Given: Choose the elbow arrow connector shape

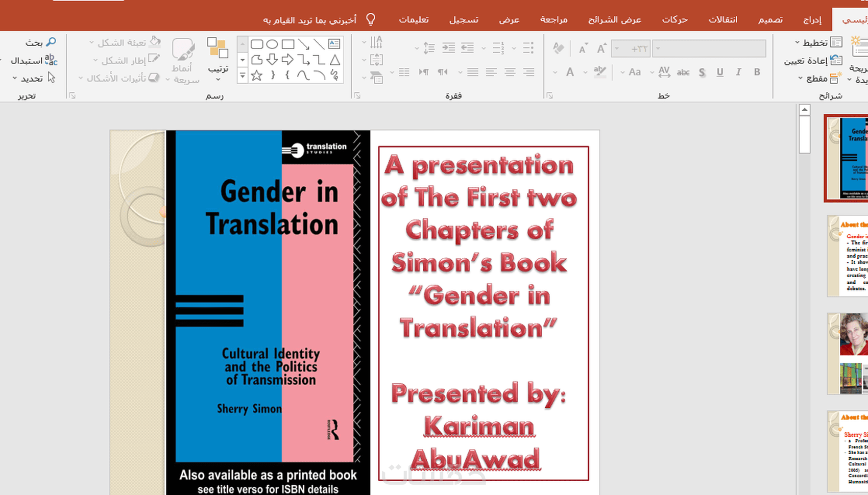Looking at the screenshot, I should (x=304, y=60).
